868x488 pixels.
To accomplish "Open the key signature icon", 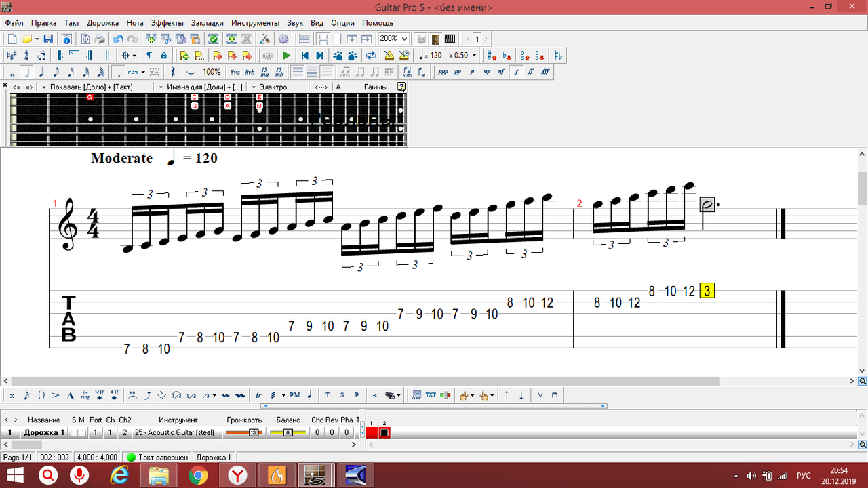I will click(12, 55).
